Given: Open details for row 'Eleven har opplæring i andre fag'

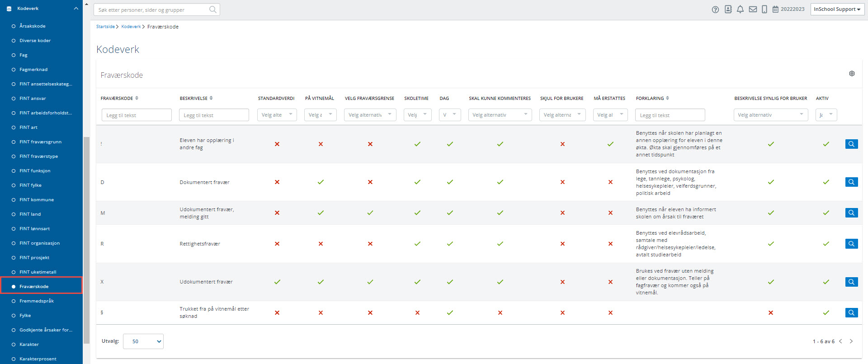Looking at the screenshot, I should (851, 144).
